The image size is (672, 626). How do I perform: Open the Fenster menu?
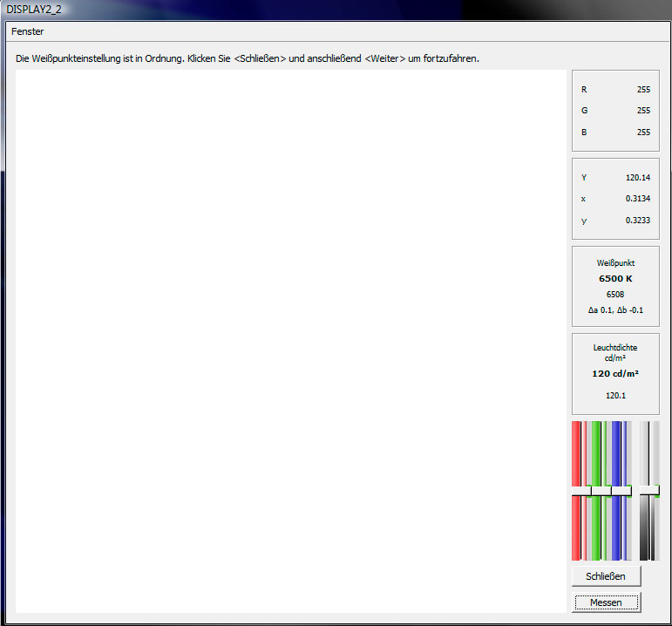tap(27, 31)
